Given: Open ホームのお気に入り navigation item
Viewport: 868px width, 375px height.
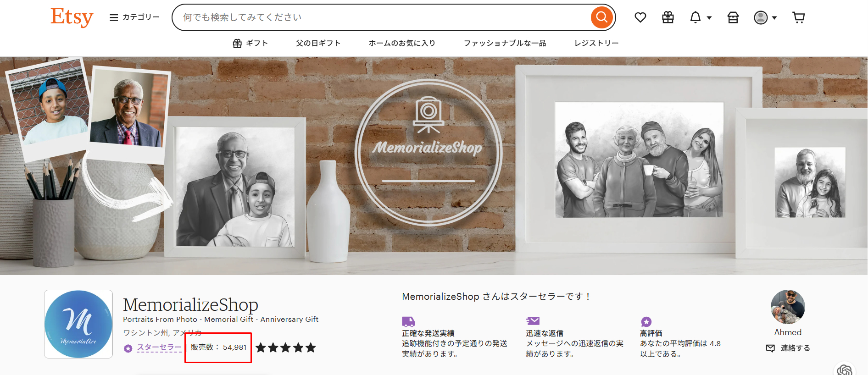Looking at the screenshot, I should click(402, 43).
